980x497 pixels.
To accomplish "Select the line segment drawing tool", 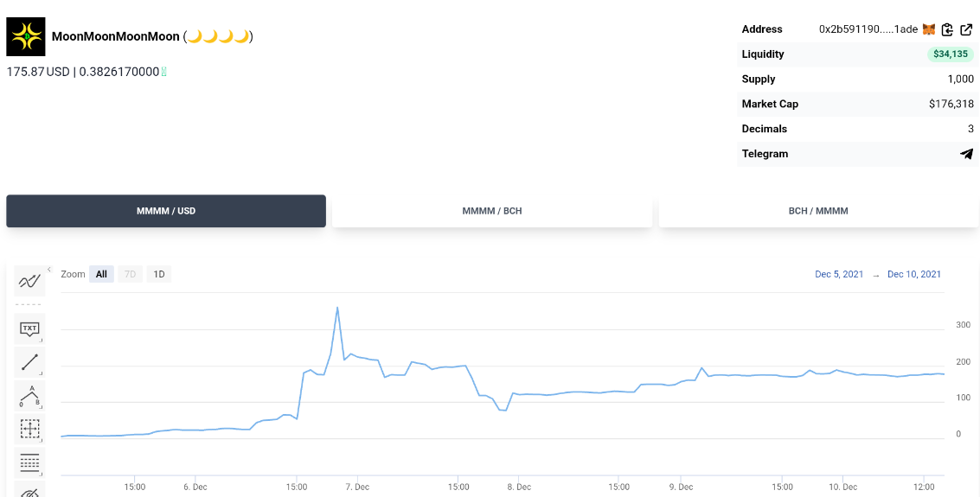I will pyautogui.click(x=29, y=362).
